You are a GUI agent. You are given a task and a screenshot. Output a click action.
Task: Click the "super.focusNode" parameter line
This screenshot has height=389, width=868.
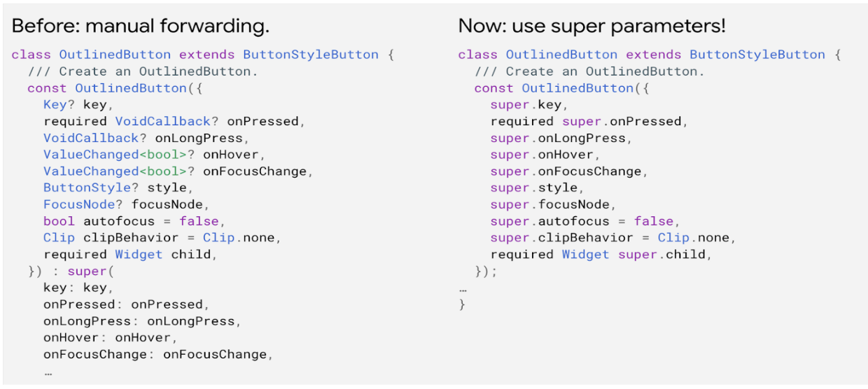click(552, 204)
